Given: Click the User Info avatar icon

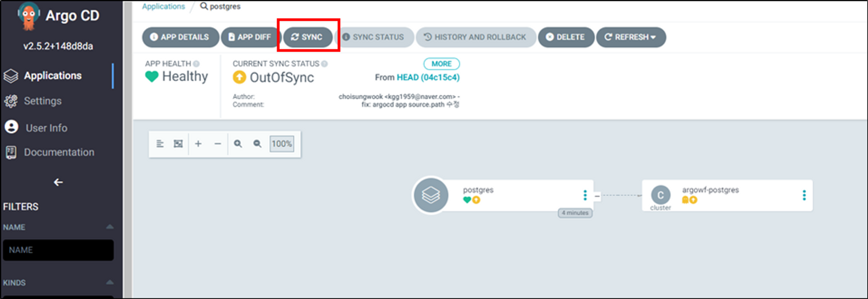Looking at the screenshot, I should point(11,127).
